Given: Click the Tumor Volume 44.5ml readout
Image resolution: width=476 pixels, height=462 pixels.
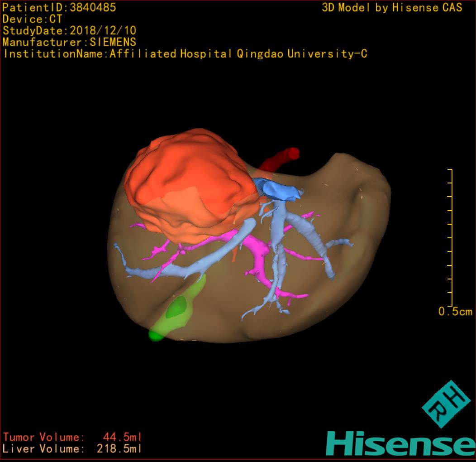Looking at the screenshot, I should [x=72, y=437].
